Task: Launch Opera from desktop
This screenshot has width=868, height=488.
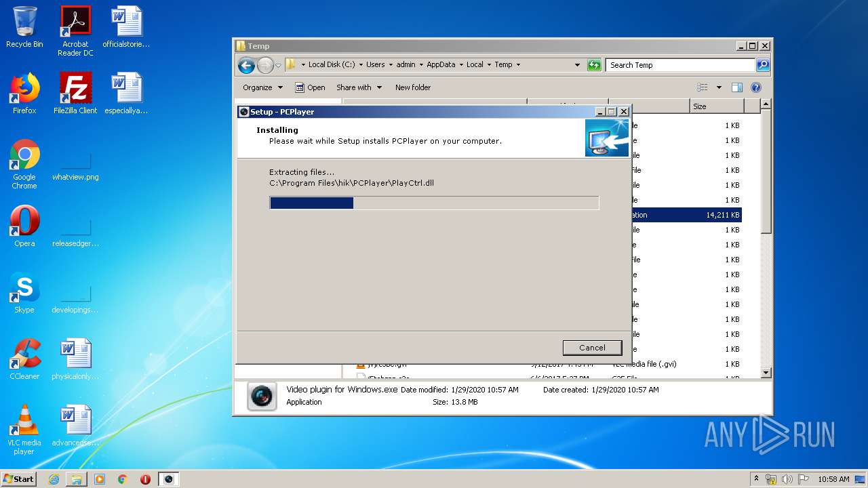Action: pos(24,226)
